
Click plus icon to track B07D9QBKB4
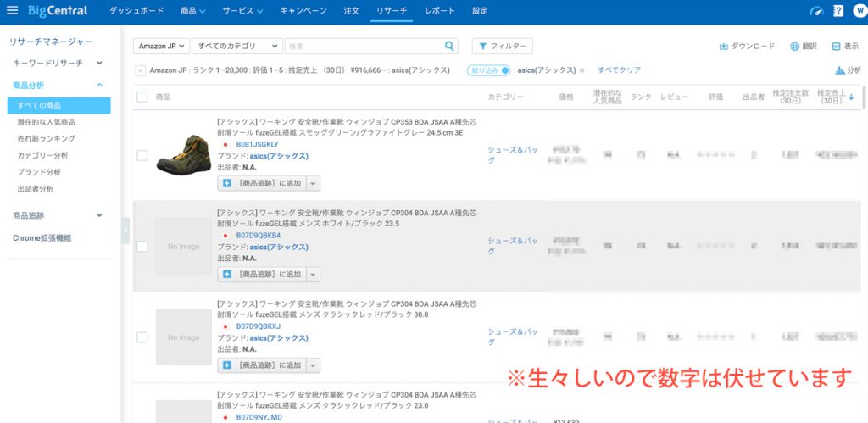(227, 274)
